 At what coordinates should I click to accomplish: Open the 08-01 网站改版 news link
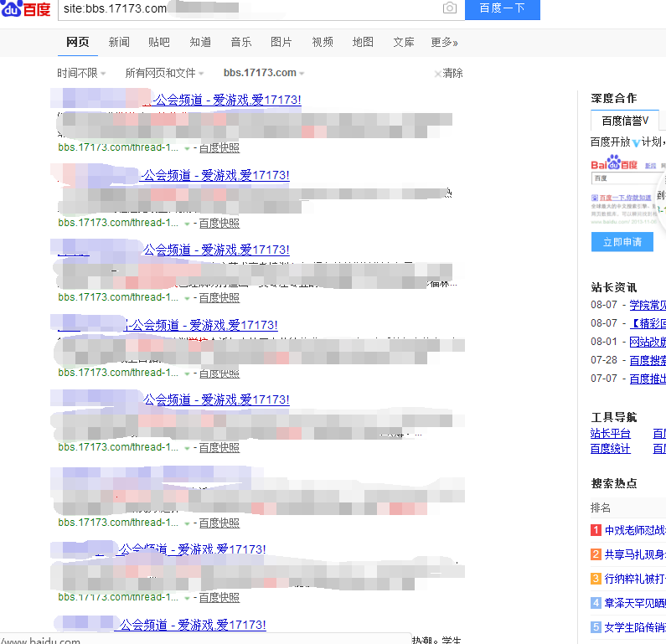click(x=648, y=342)
